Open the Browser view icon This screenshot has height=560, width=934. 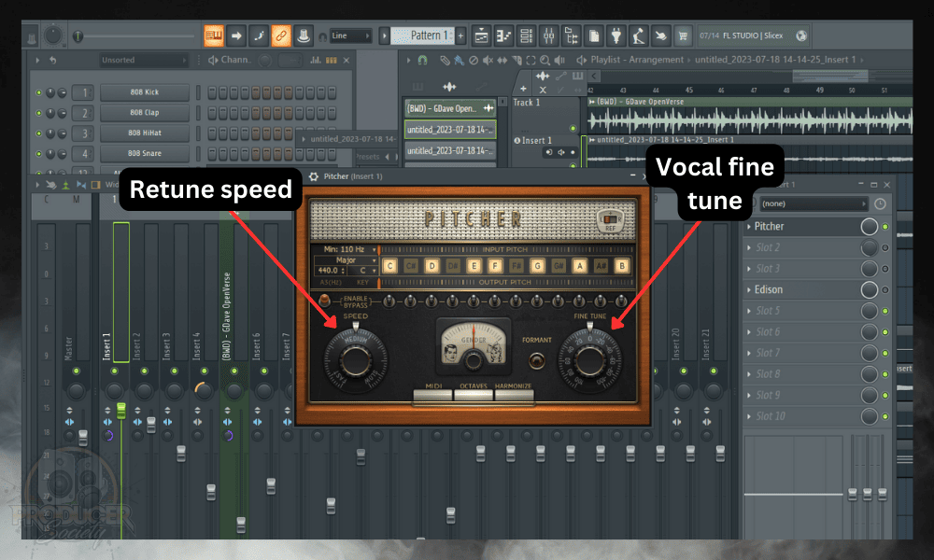click(x=572, y=35)
